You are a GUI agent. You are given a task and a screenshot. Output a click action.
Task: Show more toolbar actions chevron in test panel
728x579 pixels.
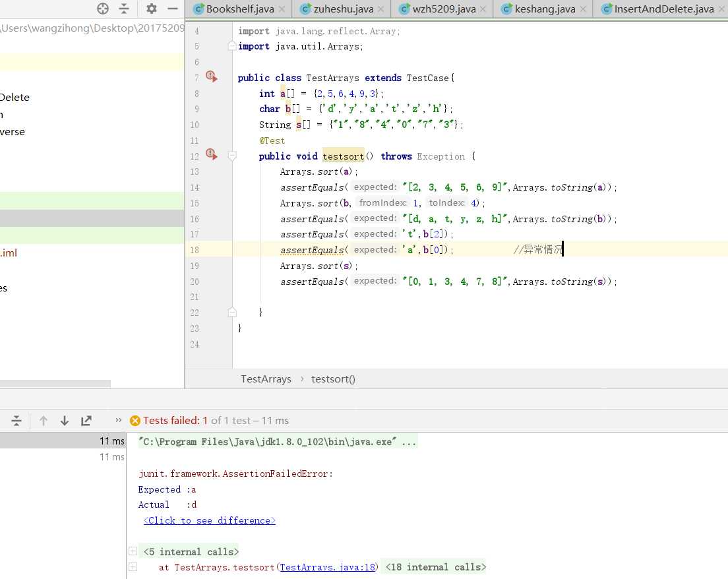click(x=119, y=421)
